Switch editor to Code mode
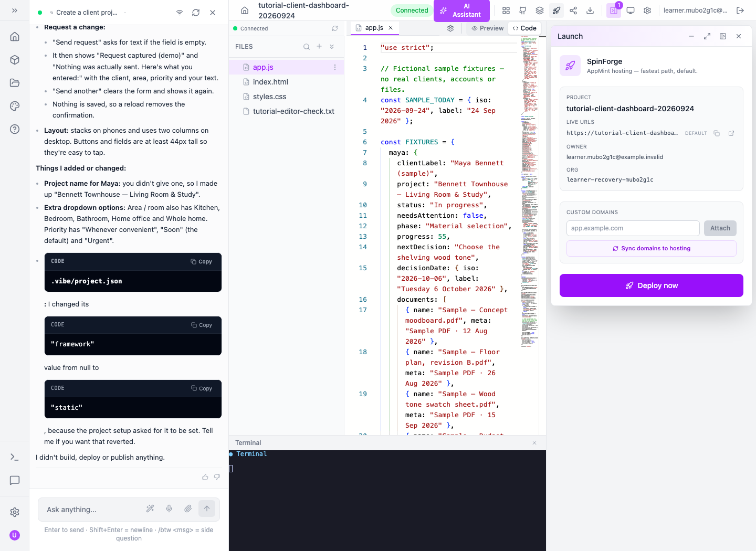756x551 pixels. click(x=524, y=28)
